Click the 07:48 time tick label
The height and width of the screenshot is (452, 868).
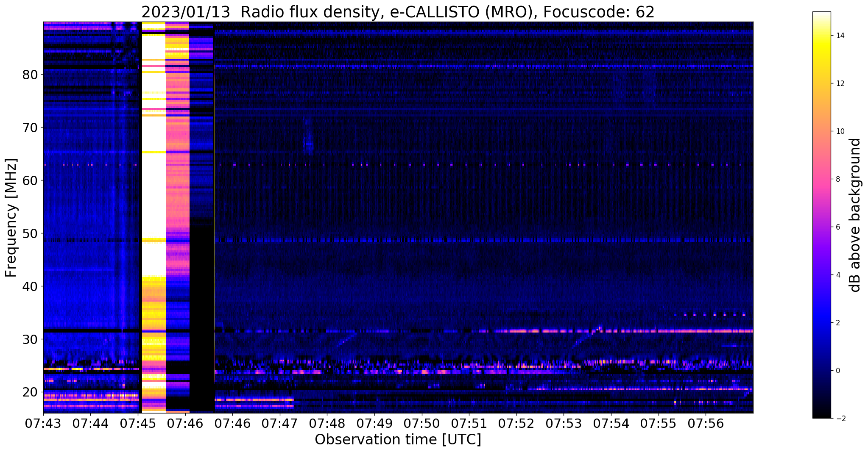click(x=327, y=423)
